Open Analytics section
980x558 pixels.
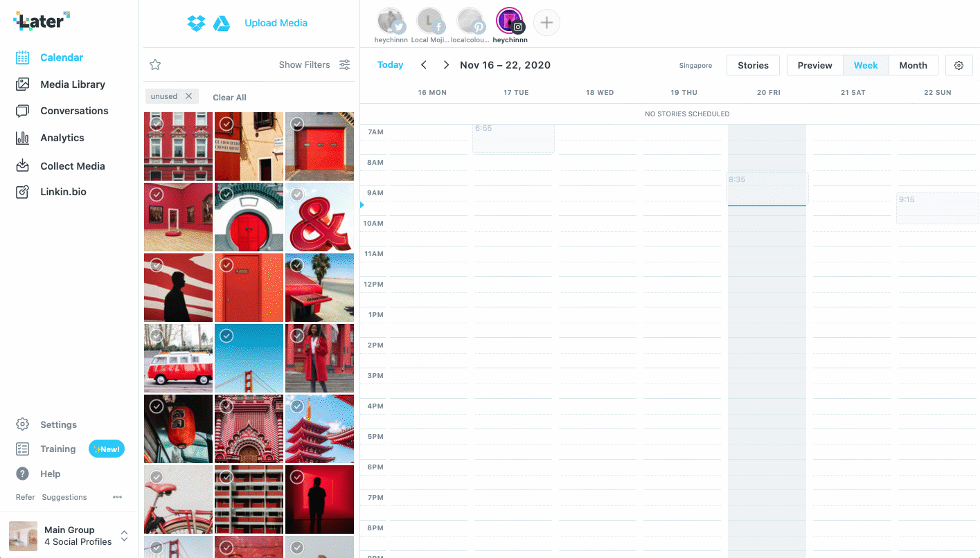pos(62,138)
